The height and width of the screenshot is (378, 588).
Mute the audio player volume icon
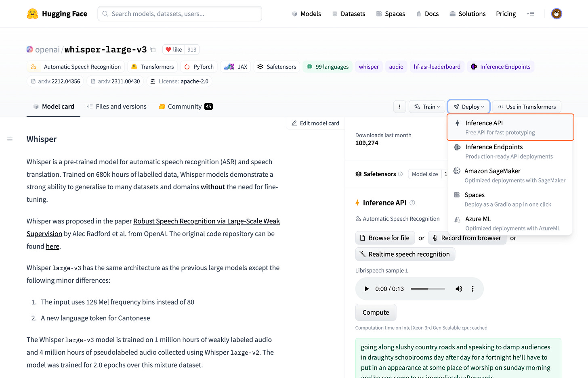[459, 289]
